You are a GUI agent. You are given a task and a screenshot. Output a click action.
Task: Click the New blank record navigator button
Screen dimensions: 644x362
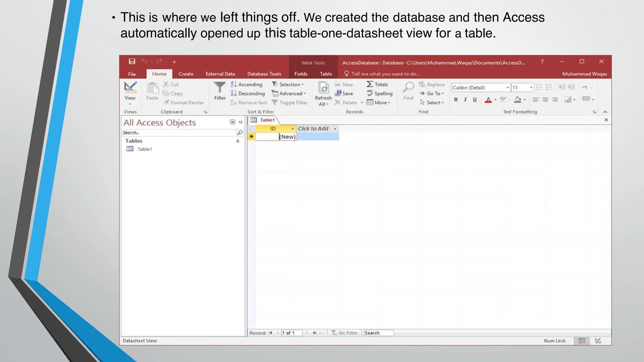(x=320, y=333)
